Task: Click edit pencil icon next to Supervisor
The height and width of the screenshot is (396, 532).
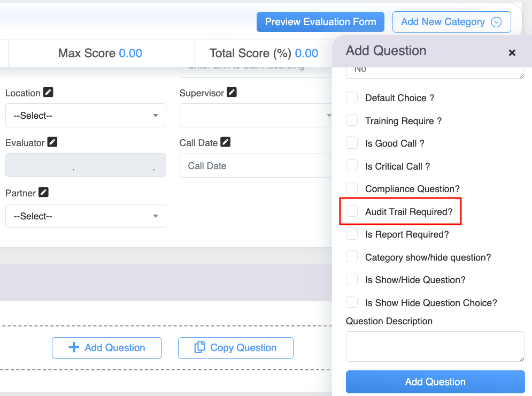Action: point(232,93)
